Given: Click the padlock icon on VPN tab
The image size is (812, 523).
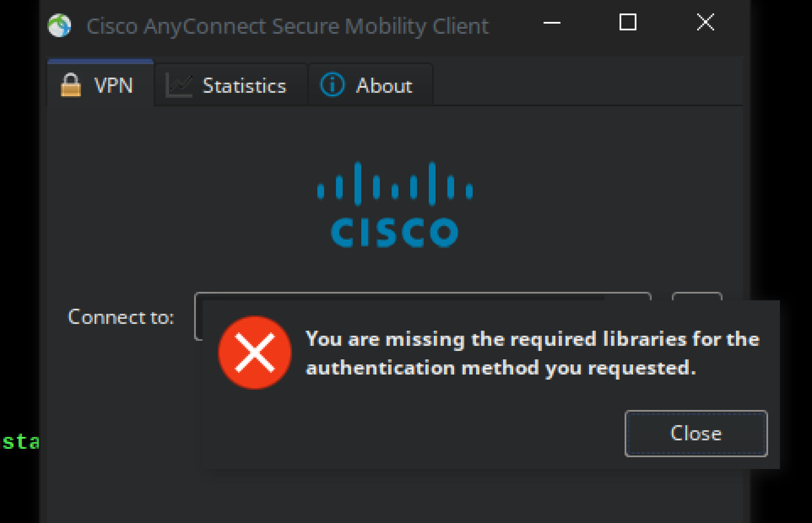Looking at the screenshot, I should click(x=71, y=85).
